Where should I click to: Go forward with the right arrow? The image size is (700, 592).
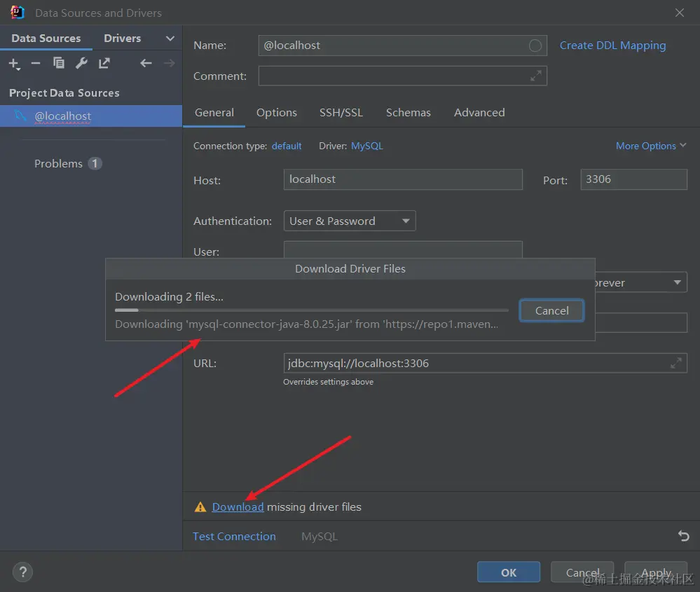coord(169,63)
